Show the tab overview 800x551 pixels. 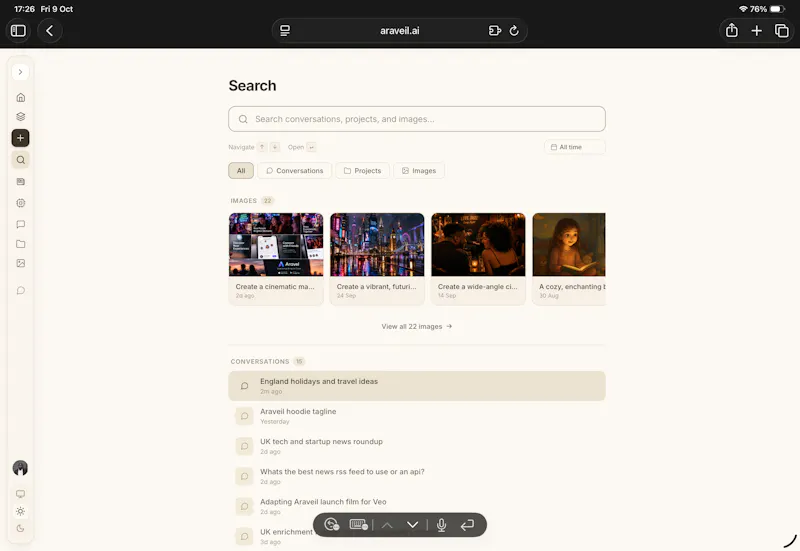click(x=782, y=31)
